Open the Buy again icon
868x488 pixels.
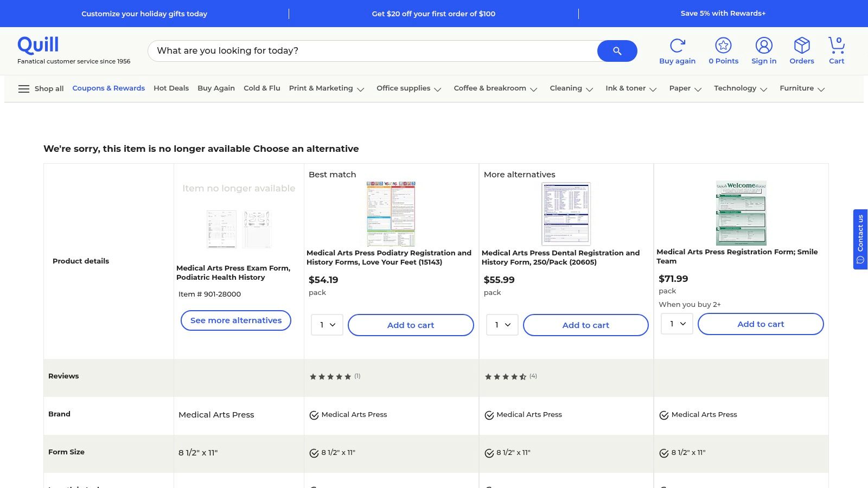(x=677, y=46)
